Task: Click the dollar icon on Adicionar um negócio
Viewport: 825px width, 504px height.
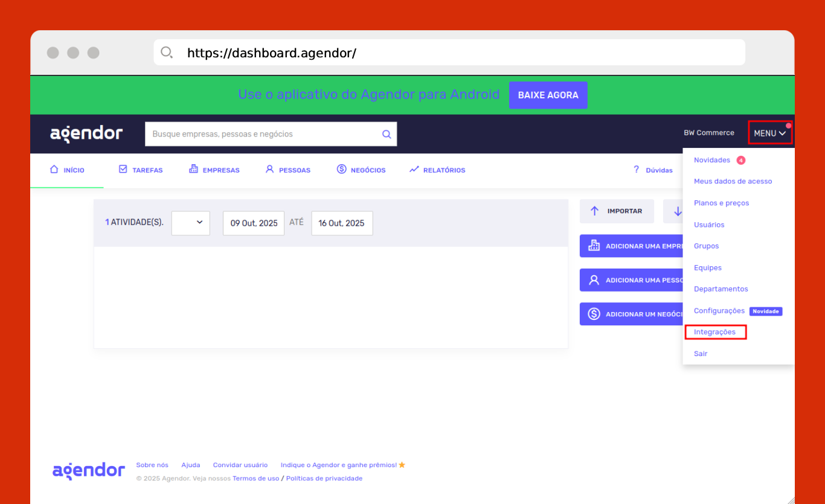Action: (x=594, y=314)
